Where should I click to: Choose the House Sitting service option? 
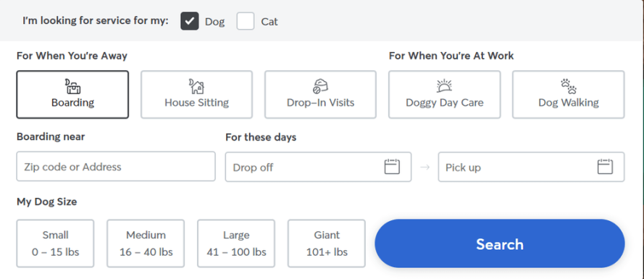[x=197, y=94]
